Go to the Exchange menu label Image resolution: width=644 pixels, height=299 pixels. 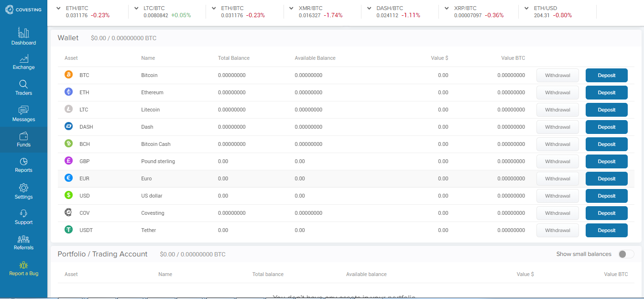(x=23, y=67)
